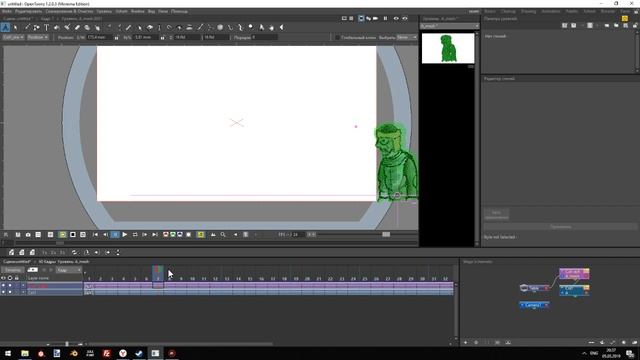Click the save icon below viewer
This screenshot has height=360, width=640.
(x=18, y=235)
